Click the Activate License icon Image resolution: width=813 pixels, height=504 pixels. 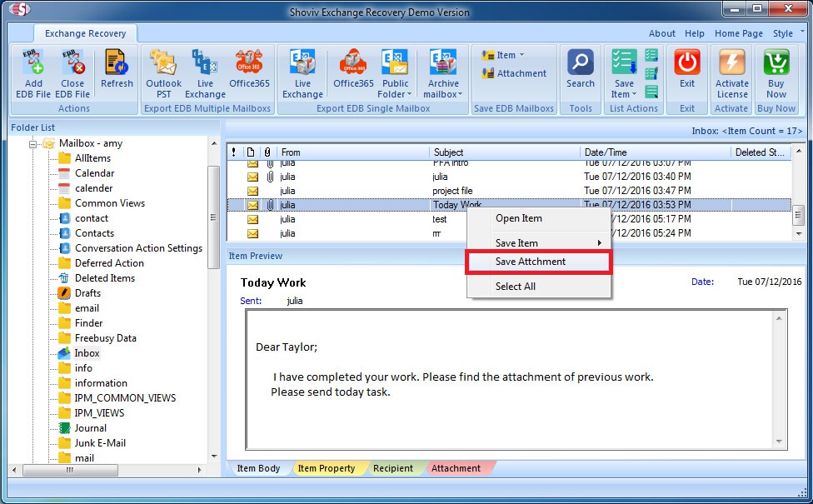coord(732,65)
